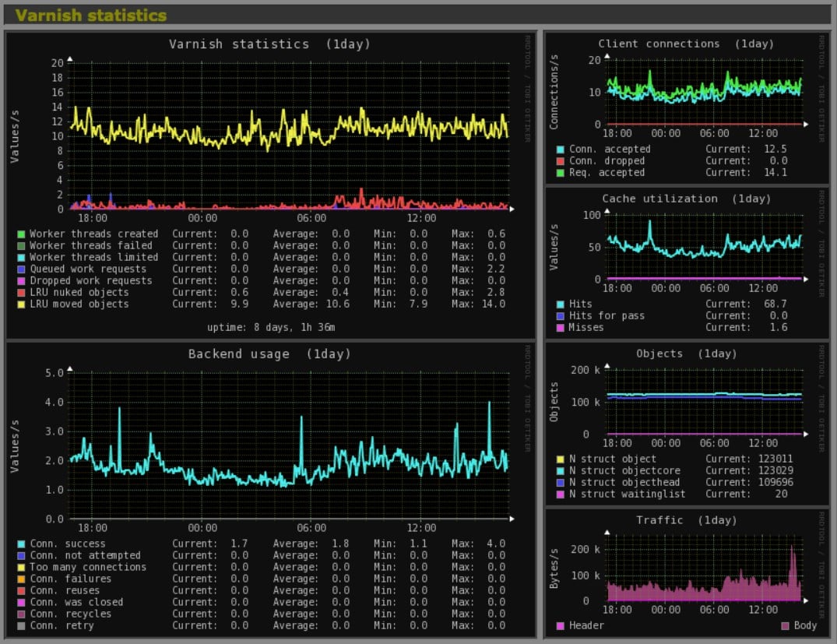
Task: Click the N struct objectcore 123029 value
Action: (x=775, y=471)
